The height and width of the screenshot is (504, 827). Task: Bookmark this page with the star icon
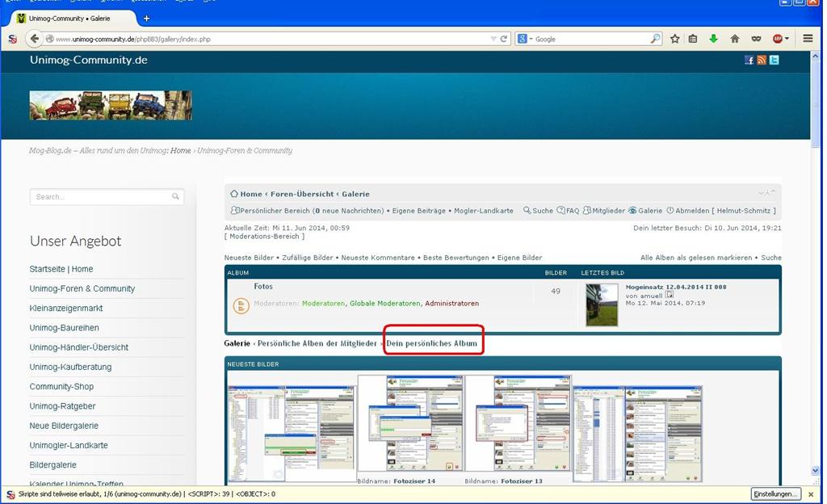(674, 39)
